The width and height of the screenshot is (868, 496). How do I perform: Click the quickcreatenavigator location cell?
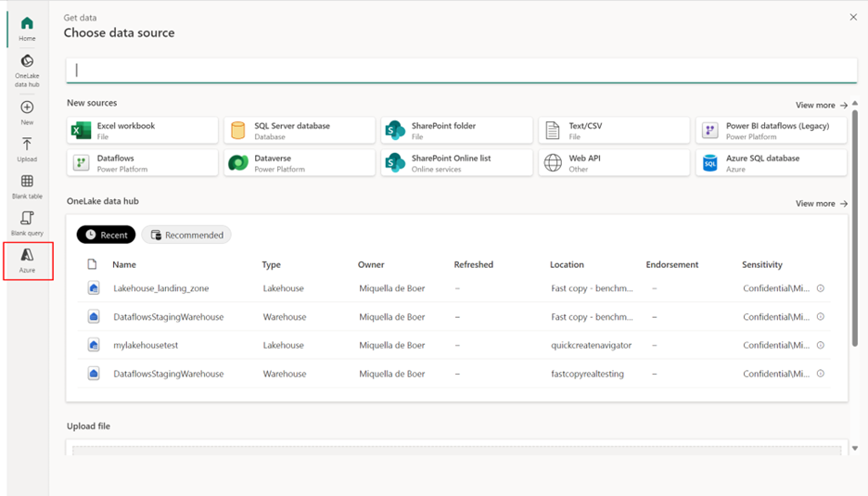592,345
